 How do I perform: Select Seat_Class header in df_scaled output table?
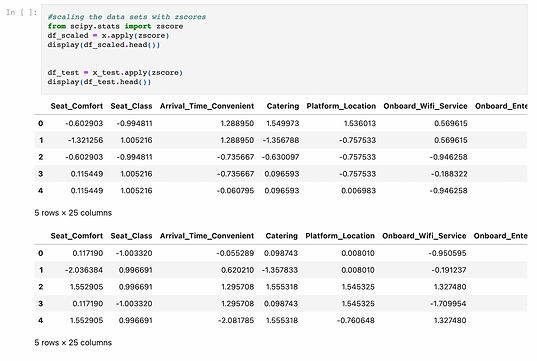pos(131,106)
